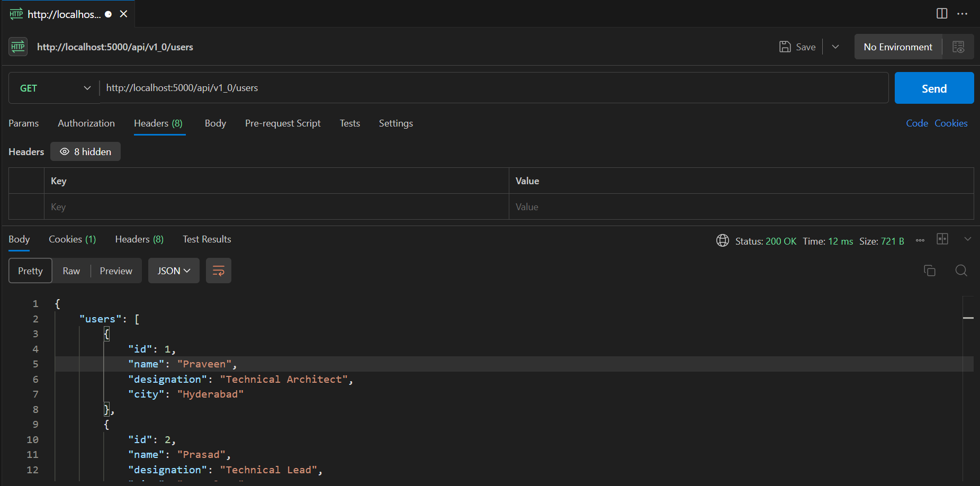Switch response view to Pretty
The width and height of the screenshot is (980, 486).
pyautogui.click(x=30, y=271)
